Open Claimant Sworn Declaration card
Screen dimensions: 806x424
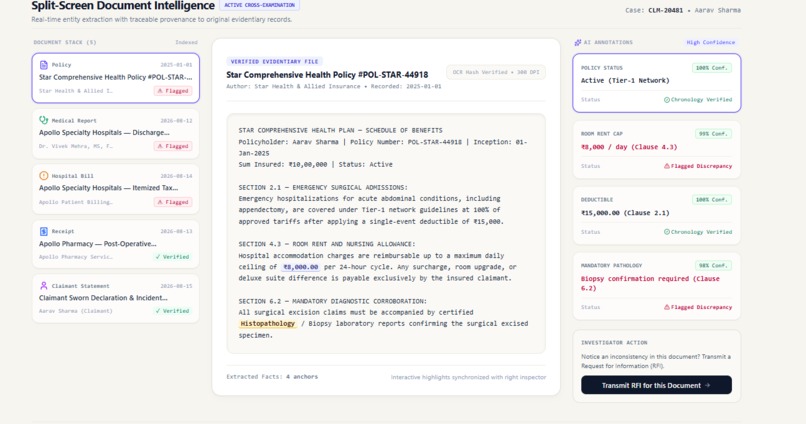(x=116, y=299)
